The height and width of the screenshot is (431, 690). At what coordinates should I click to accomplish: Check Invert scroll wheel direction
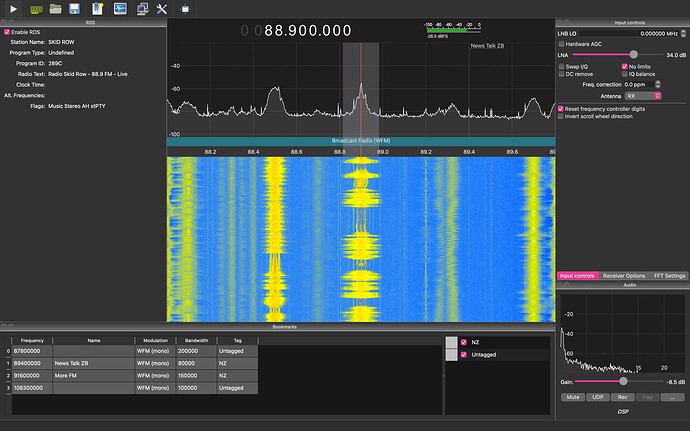(561, 116)
